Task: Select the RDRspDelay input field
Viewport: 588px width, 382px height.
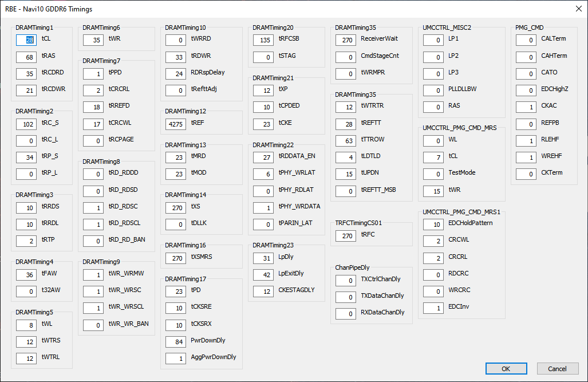Action: (x=176, y=74)
